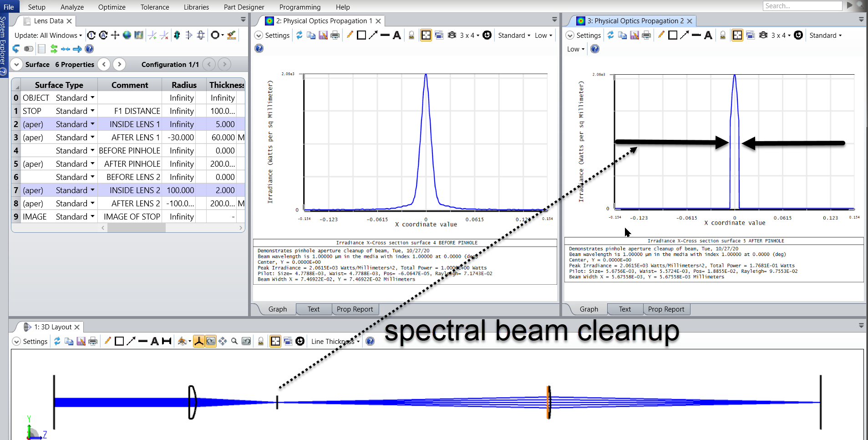This screenshot has height=440, width=868.
Task: Click the green swap arrows icon in Lens Data
Action: click(x=54, y=49)
